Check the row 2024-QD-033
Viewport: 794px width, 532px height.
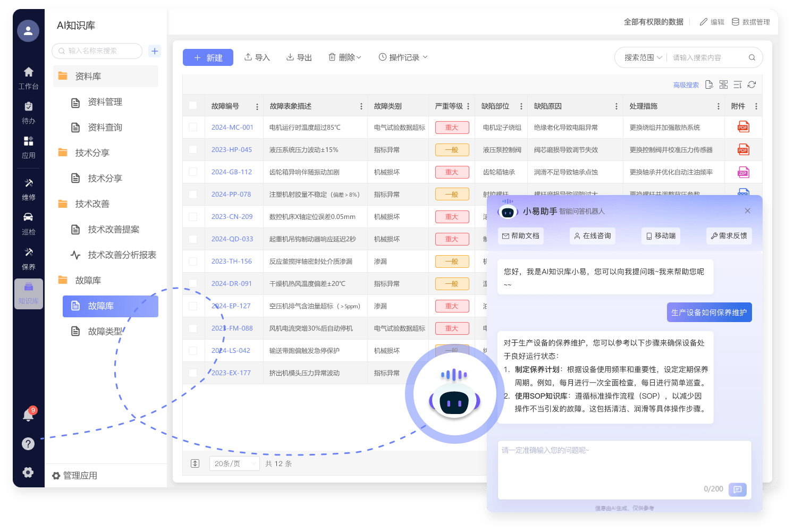pyautogui.click(x=193, y=239)
